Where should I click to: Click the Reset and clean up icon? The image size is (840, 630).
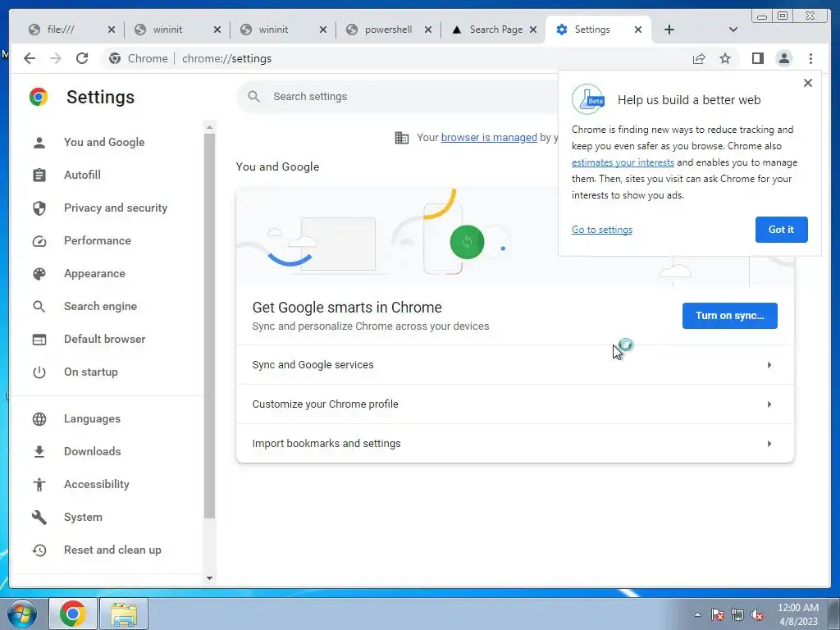[x=39, y=550]
